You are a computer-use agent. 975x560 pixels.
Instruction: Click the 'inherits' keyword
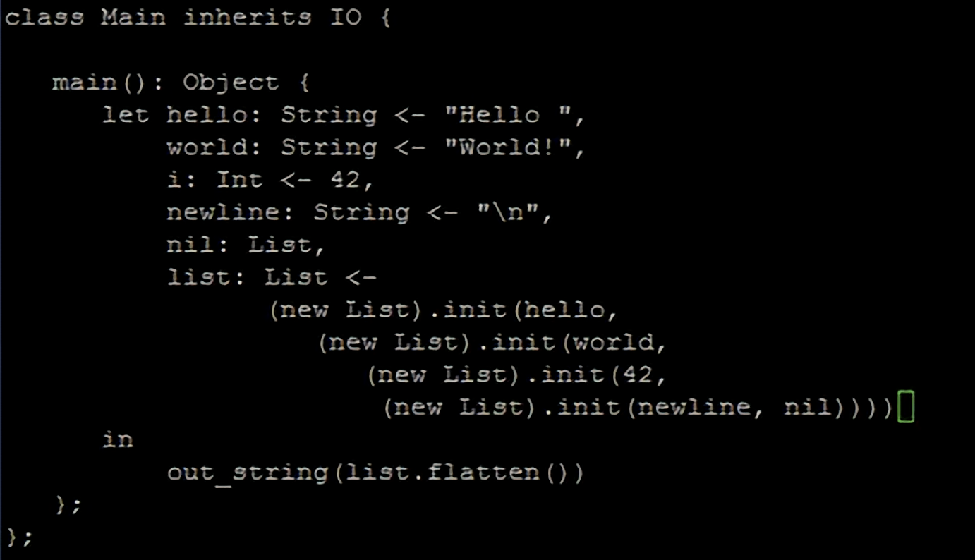tap(247, 18)
